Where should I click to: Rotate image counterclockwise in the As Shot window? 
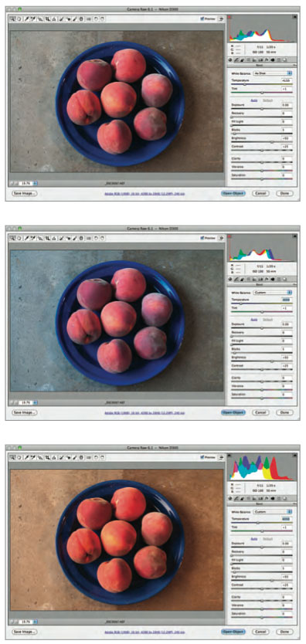click(95, 19)
